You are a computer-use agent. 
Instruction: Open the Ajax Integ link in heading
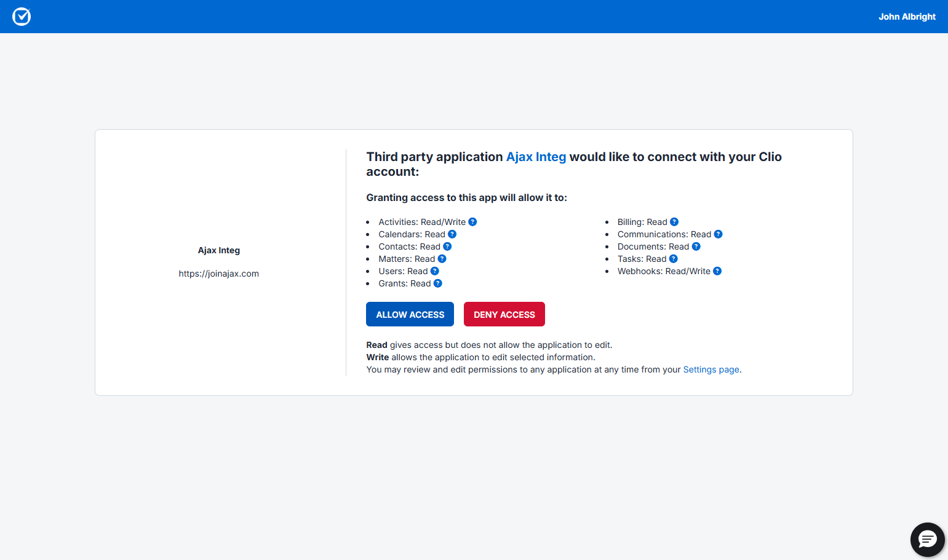pos(536,157)
